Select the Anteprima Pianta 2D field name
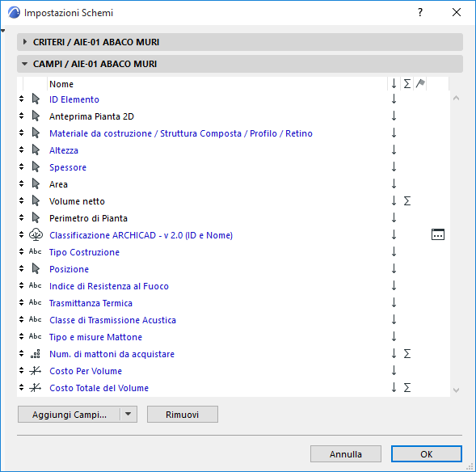The width and height of the screenshot is (476, 472). pyautogui.click(x=91, y=116)
